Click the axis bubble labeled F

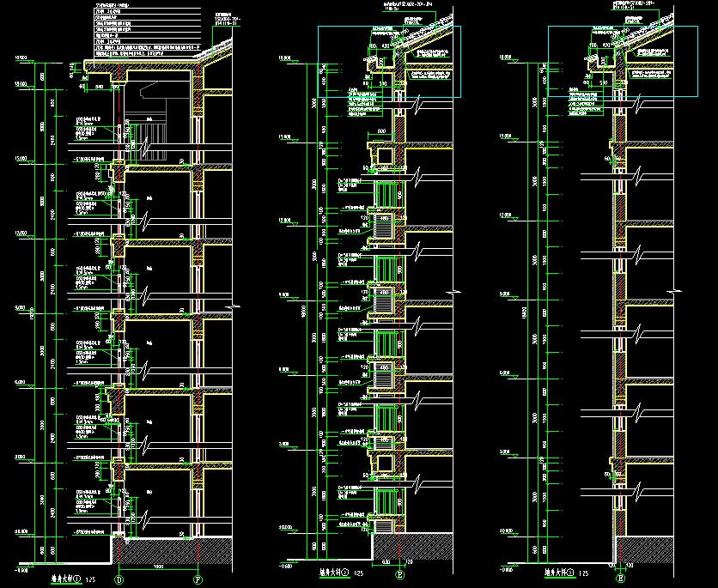coord(199,581)
